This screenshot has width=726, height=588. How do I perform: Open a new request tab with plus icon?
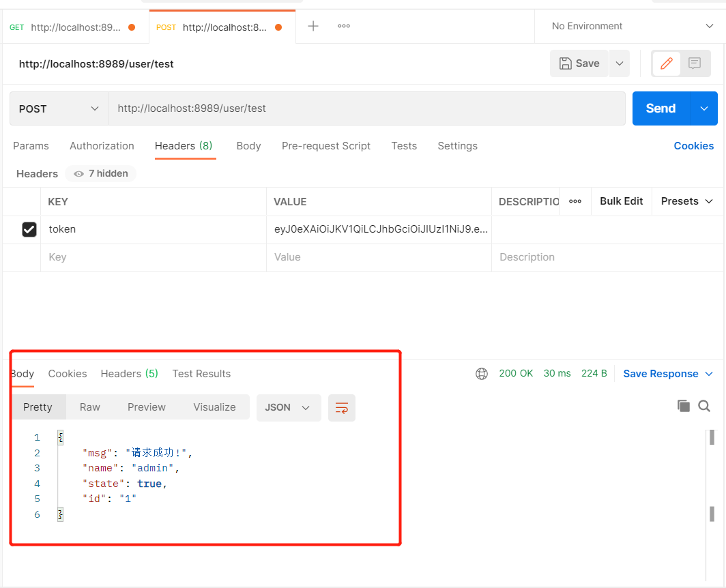[313, 26]
